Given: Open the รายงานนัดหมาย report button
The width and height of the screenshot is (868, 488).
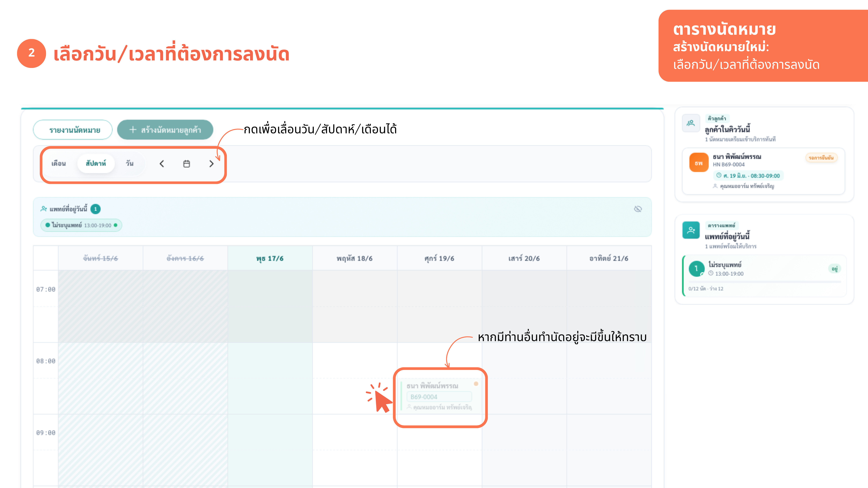Looking at the screenshot, I should (73, 130).
